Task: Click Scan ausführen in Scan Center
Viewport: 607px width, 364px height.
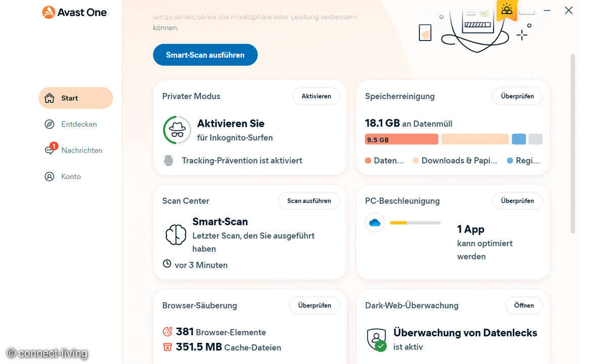Action: pyautogui.click(x=309, y=201)
